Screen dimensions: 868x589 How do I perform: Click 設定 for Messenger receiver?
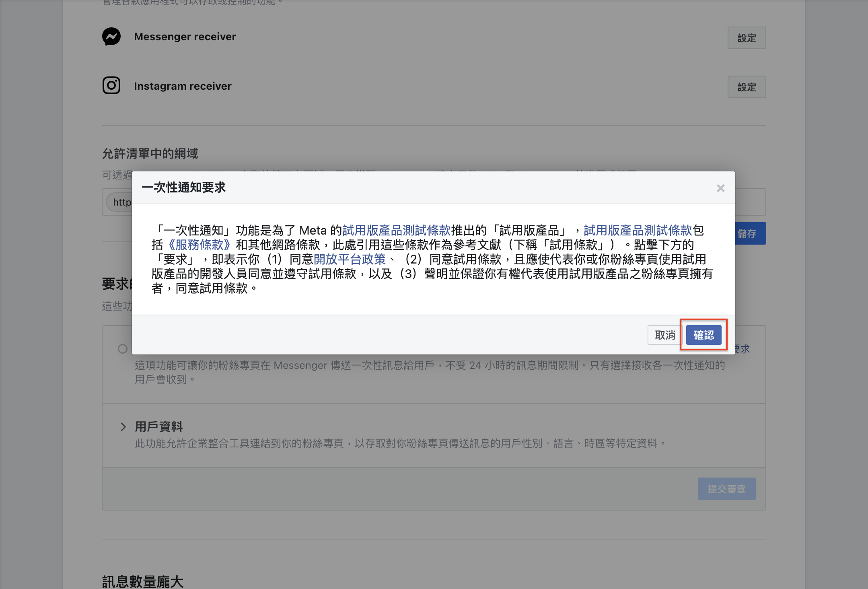[x=747, y=38]
